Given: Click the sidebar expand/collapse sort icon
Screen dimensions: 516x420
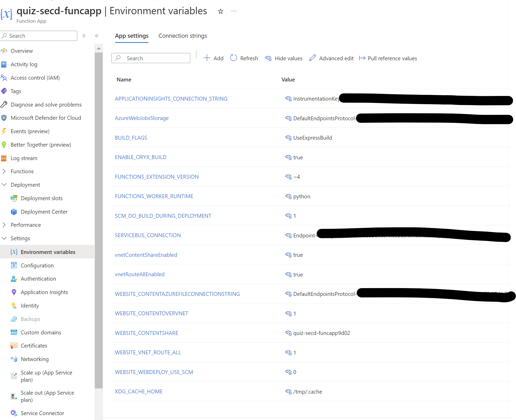Looking at the screenshot, I should tap(84, 36).
